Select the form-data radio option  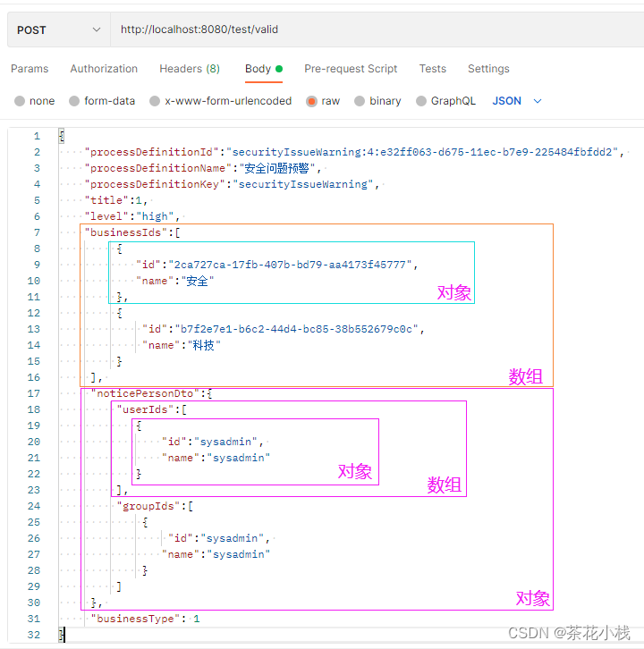tap(74, 101)
